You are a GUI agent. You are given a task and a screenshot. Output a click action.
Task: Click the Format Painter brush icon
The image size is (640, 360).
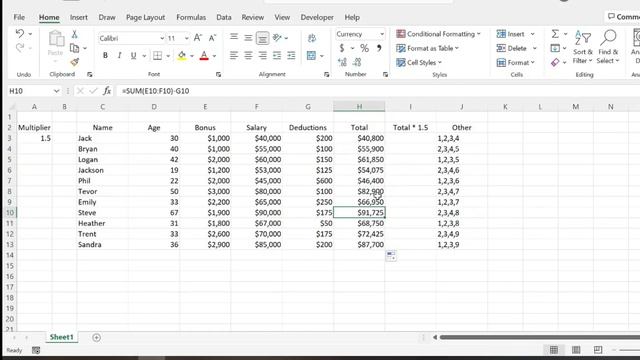coord(74,62)
